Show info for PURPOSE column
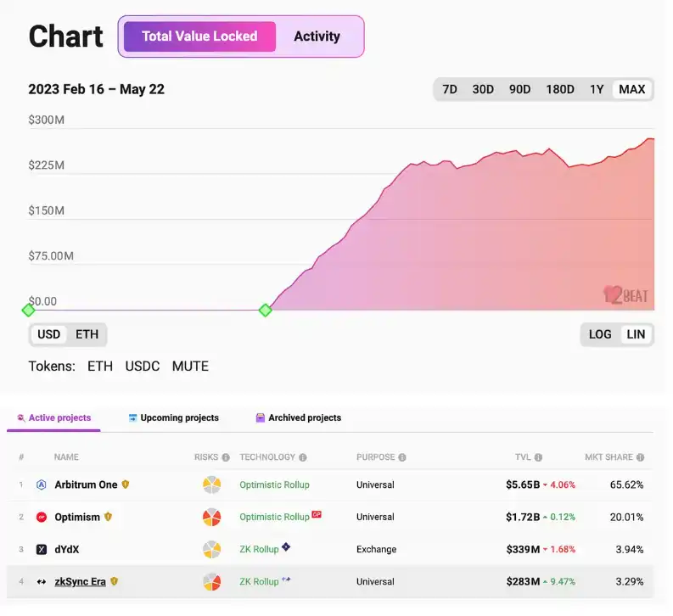This screenshot has height=616, width=673. point(402,457)
